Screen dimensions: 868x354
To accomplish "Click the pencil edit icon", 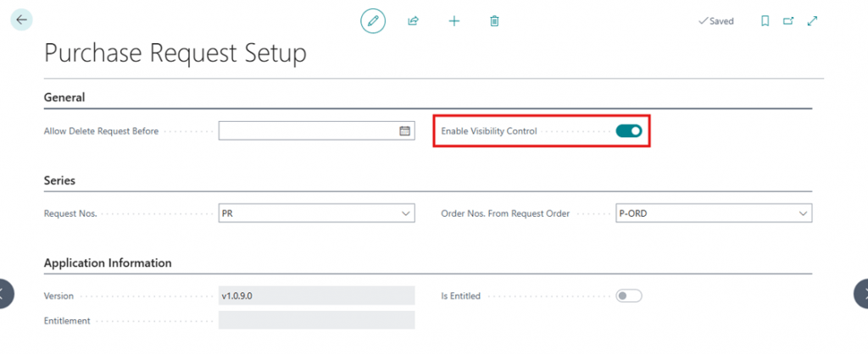I will (x=372, y=20).
